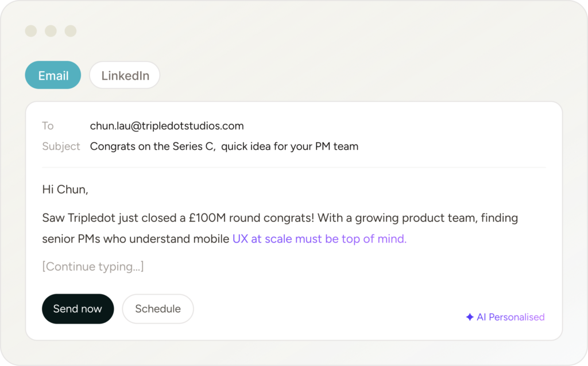The width and height of the screenshot is (588, 366).
Task: Open the Schedule option
Action: [x=158, y=309]
